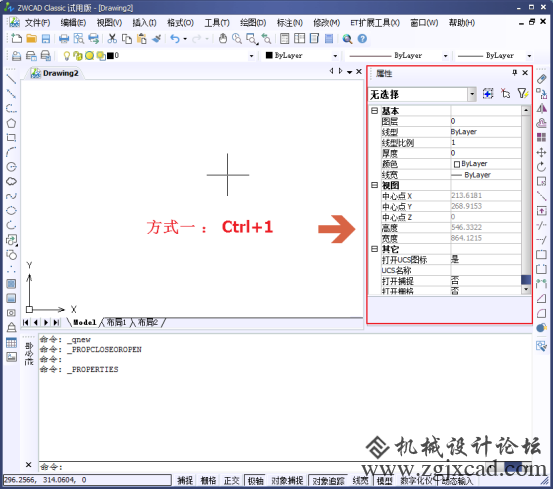Cut with the scissors icon

pyautogui.click(x=112, y=39)
